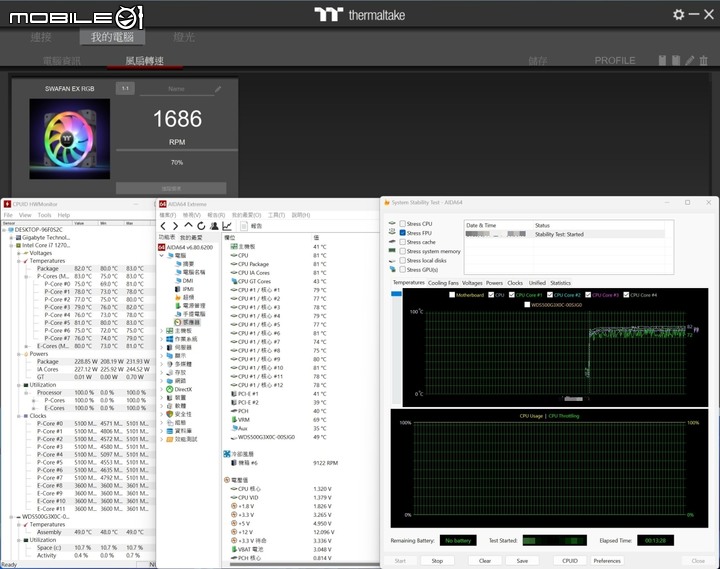The height and width of the screenshot is (569, 720).
Task: Click SWAFAN EX RGB fan thumbnail
Action: tap(70, 139)
